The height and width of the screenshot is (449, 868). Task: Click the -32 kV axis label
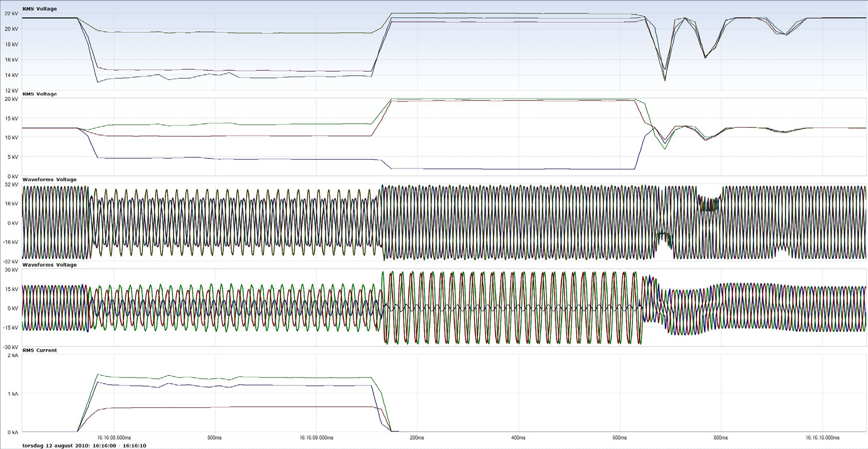[10, 261]
